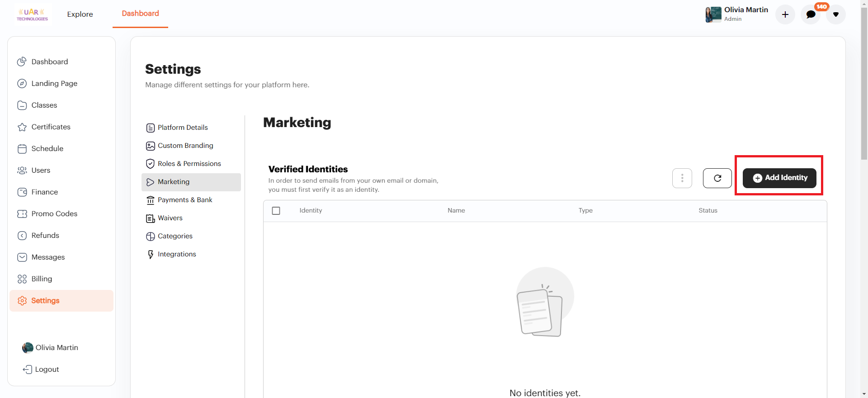Open the Explore page
The image size is (868, 398).
pos(80,14)
